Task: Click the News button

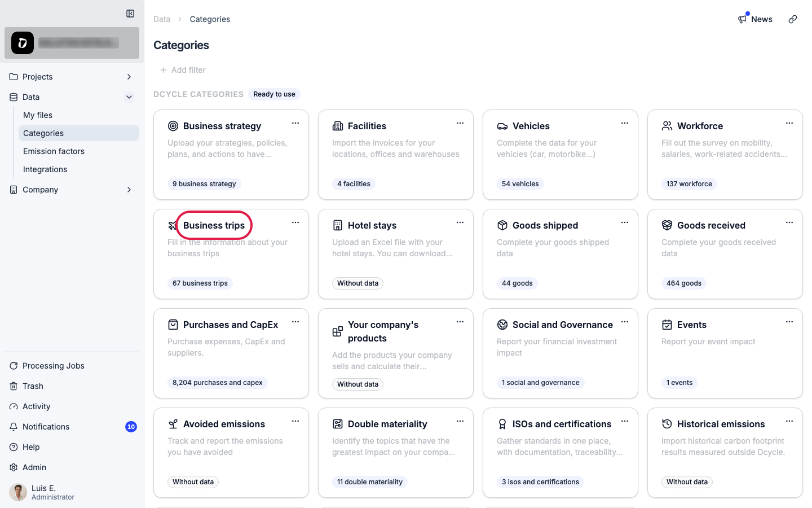Action: click(x=755, y=19)
